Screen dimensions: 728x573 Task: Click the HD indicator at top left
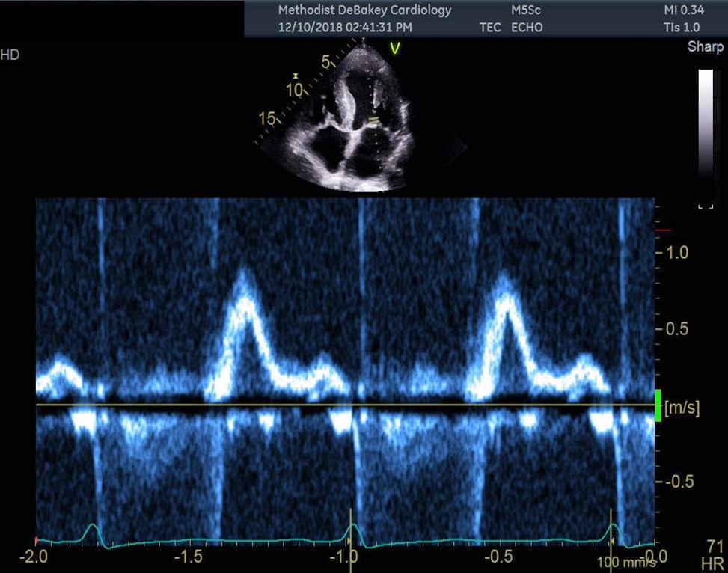coord(10,55)
